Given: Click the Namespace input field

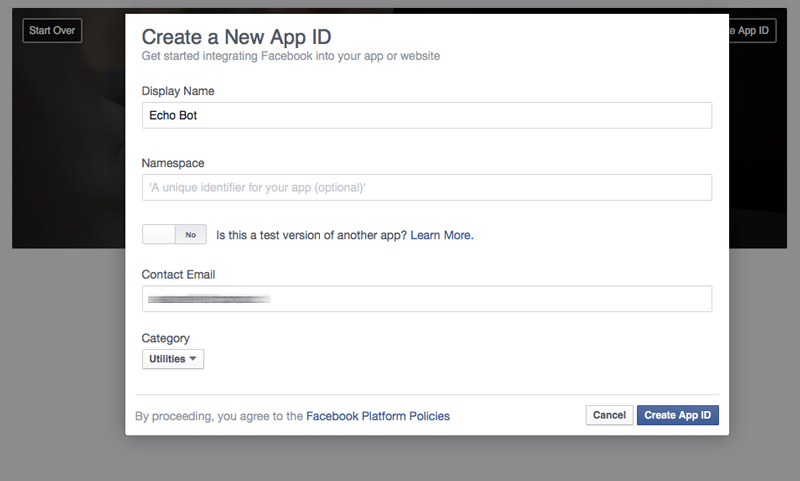Looking at the screenshot, I should [x=427, y=187].
